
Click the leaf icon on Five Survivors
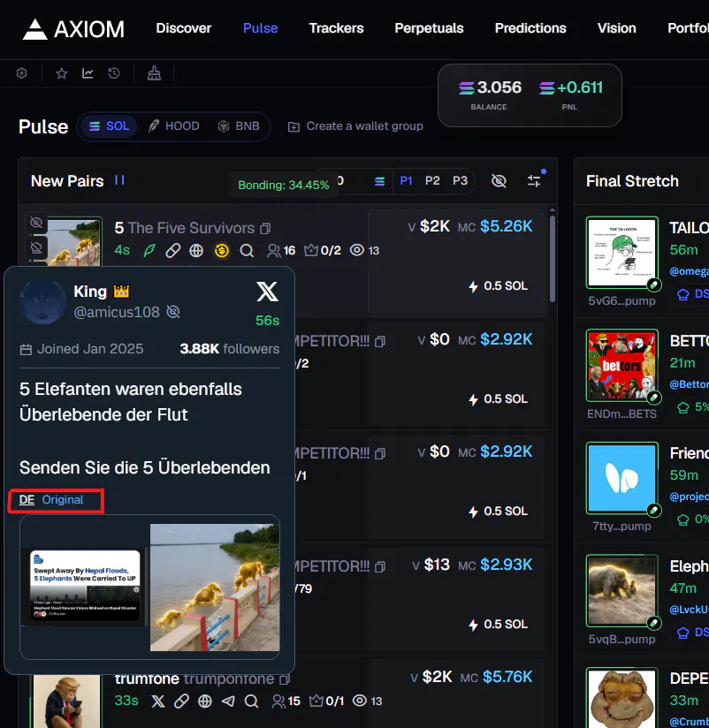pyautogui.click(x=149, y=251)
